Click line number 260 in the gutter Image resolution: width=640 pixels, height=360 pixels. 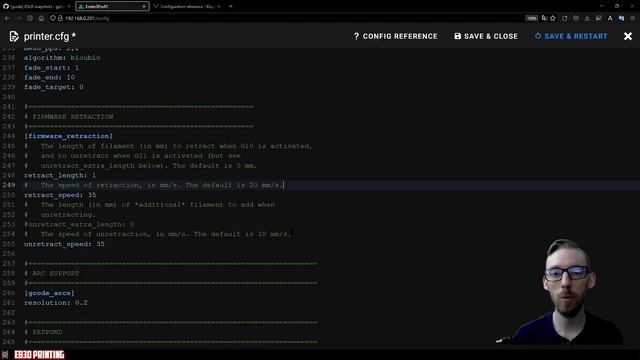tap(9, 293)
